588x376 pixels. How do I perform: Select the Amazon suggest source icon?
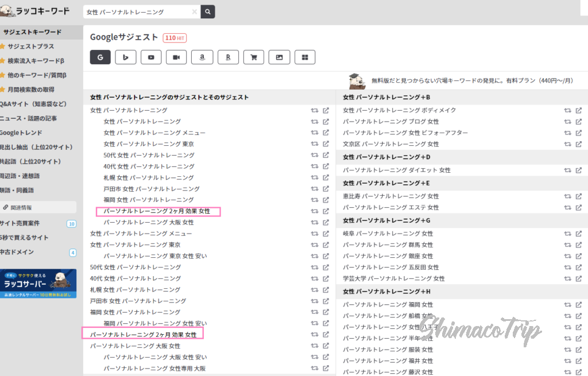pos(202,57)
